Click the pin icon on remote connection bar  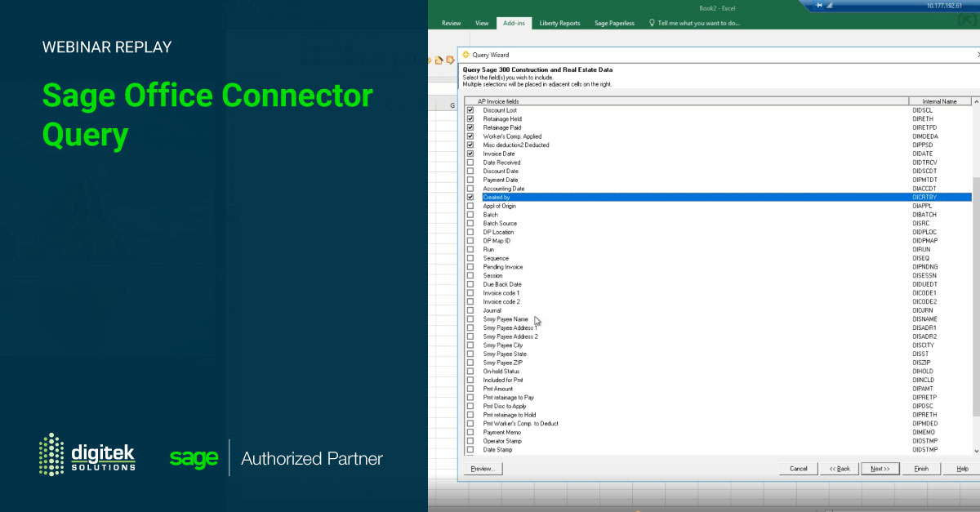[817, 5]
